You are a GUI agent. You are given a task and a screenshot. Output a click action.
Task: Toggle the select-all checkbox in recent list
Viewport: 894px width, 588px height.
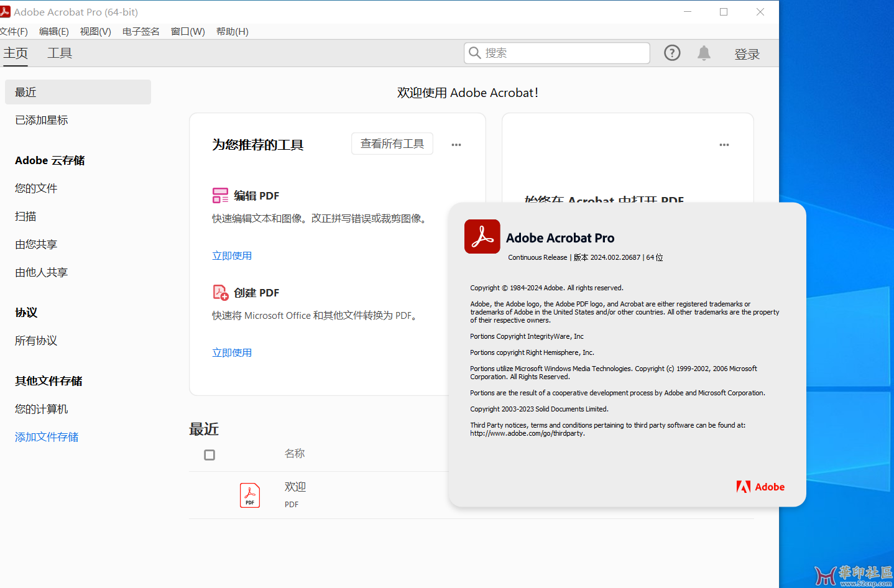click(210, 455)
